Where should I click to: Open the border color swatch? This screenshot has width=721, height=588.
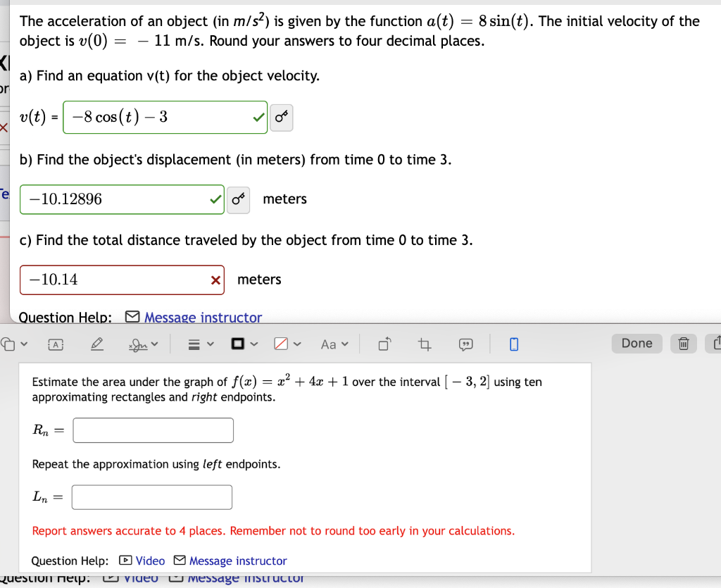tap(238, 344)
